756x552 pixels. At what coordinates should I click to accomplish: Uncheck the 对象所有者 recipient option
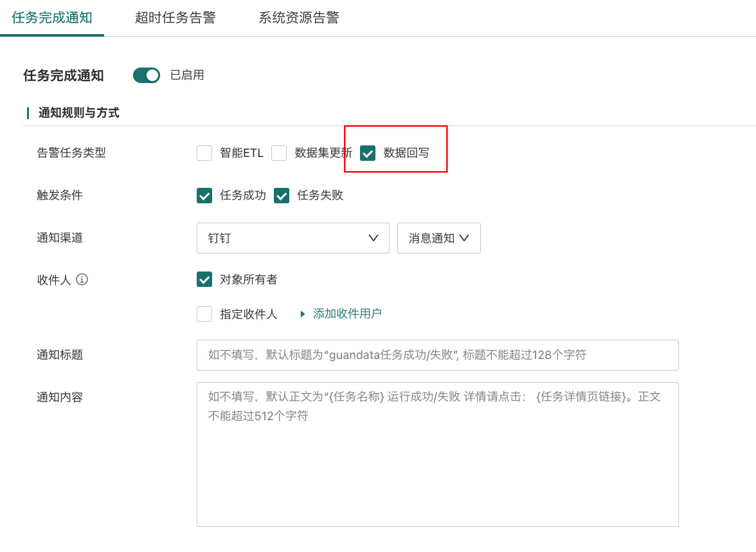pos(204,280)
